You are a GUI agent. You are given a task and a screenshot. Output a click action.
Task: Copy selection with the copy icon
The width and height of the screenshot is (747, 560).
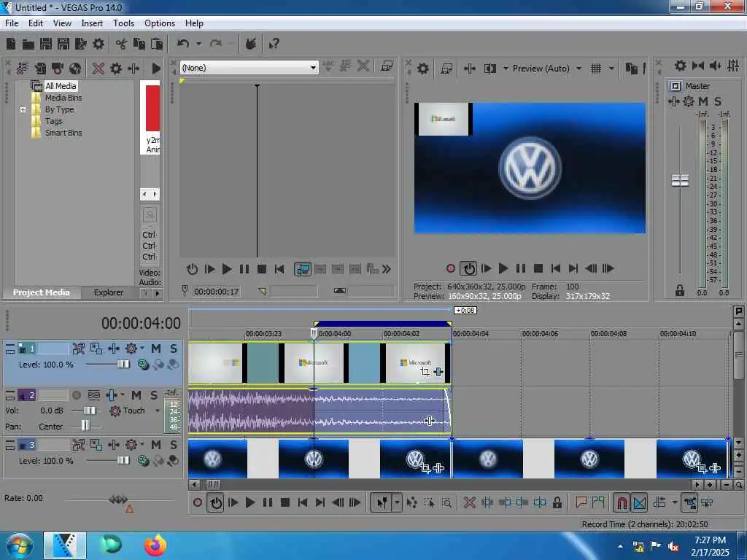[139, 44]
